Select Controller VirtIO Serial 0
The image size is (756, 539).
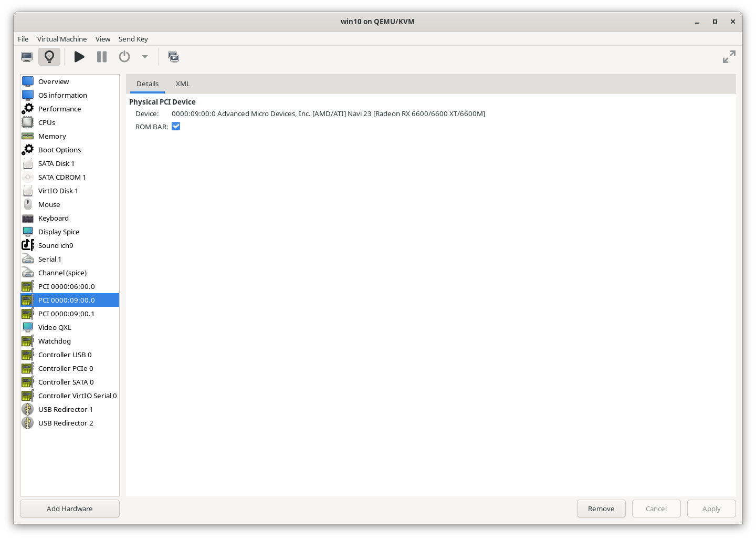point(70,396)
